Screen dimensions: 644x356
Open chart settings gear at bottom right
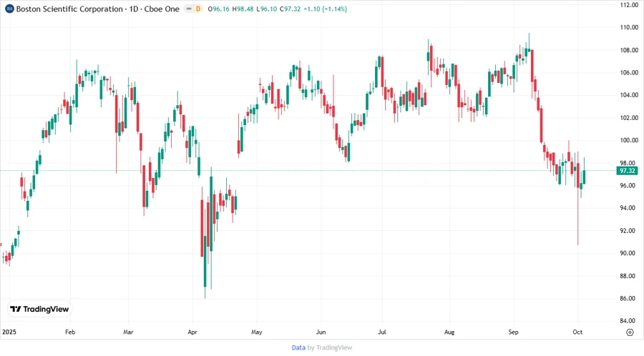629,332
